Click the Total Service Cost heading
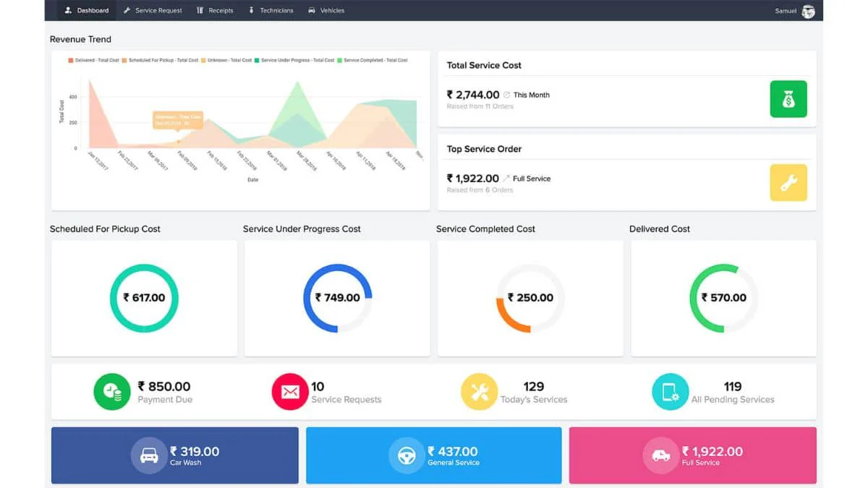Screen dimensions: 868x488 [x=484, y=65]
